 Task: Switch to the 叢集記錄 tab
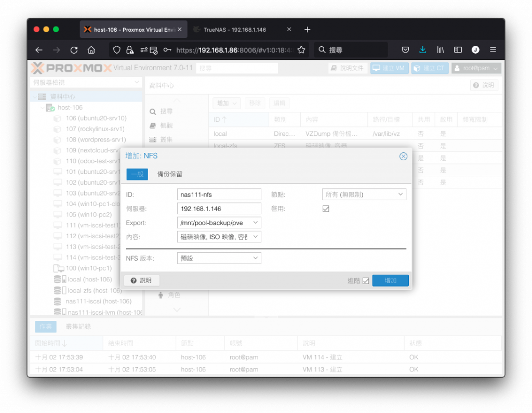(78, 326)
